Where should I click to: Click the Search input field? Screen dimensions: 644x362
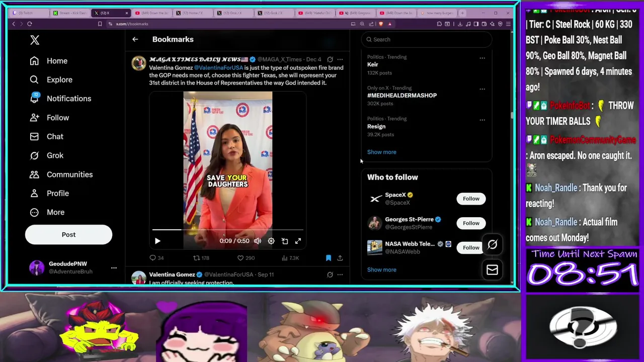(x=427, y=39)
